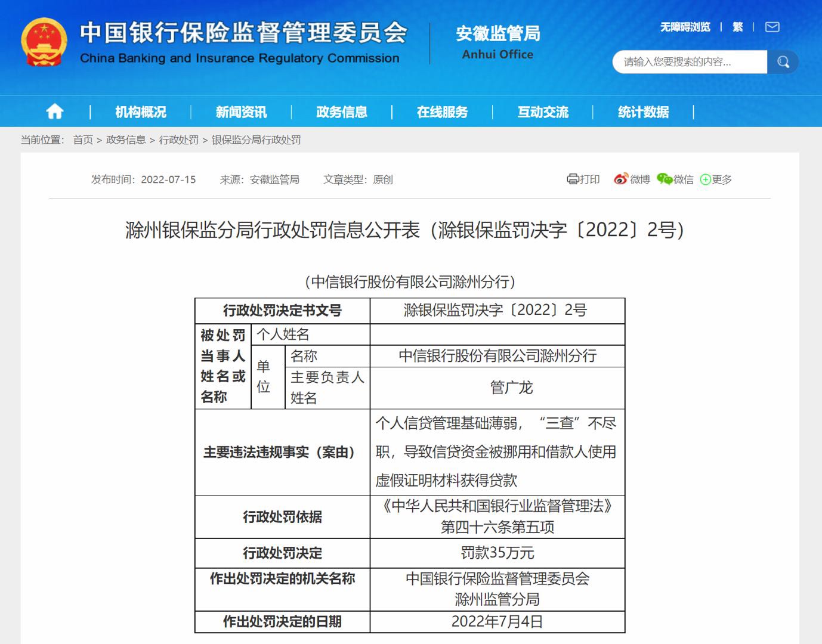Click 主要违法违规事实（案由） cell
Screen dimensions: 822x644
click(x=283, y=452)
